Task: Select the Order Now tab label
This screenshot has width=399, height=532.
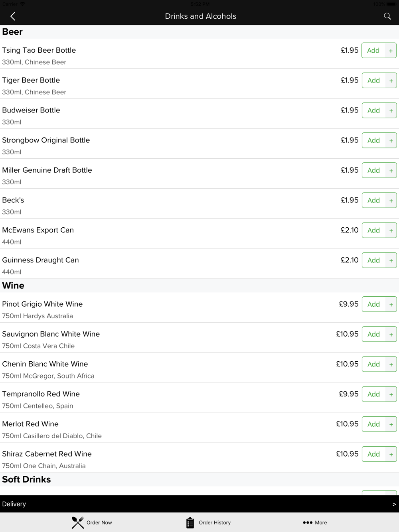Action: coord(99,522)
